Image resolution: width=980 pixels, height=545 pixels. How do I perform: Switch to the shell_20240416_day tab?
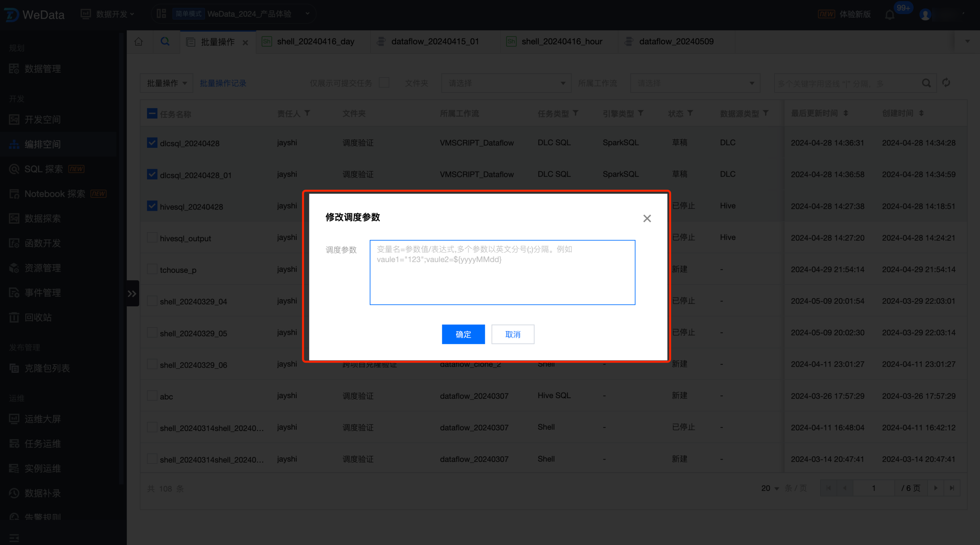(x=315, y=41)
